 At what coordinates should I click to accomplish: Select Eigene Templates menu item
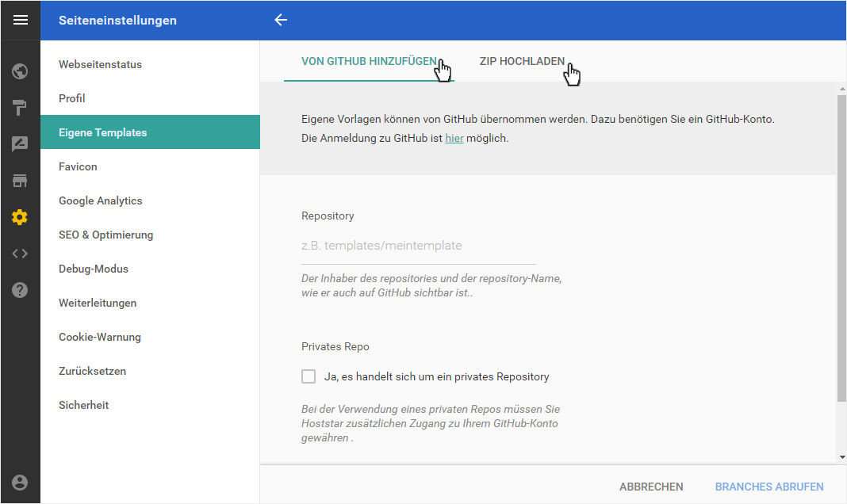[150, 132]
